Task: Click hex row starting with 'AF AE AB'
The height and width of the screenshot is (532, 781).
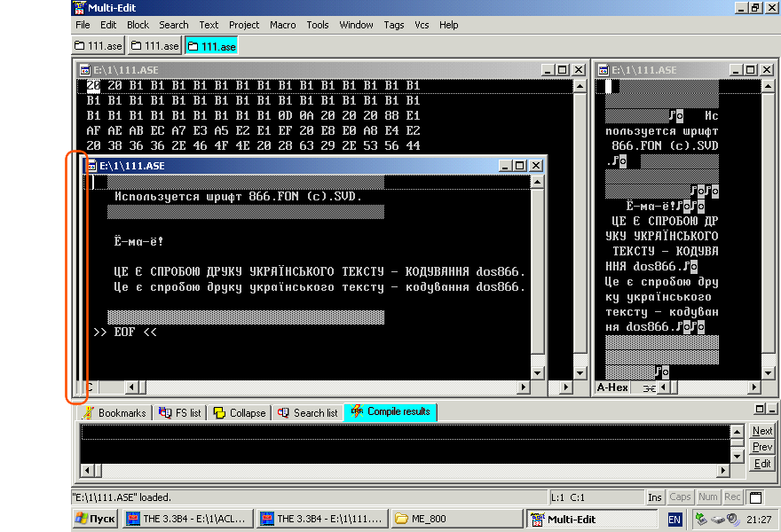Action: tap(253, 131)
